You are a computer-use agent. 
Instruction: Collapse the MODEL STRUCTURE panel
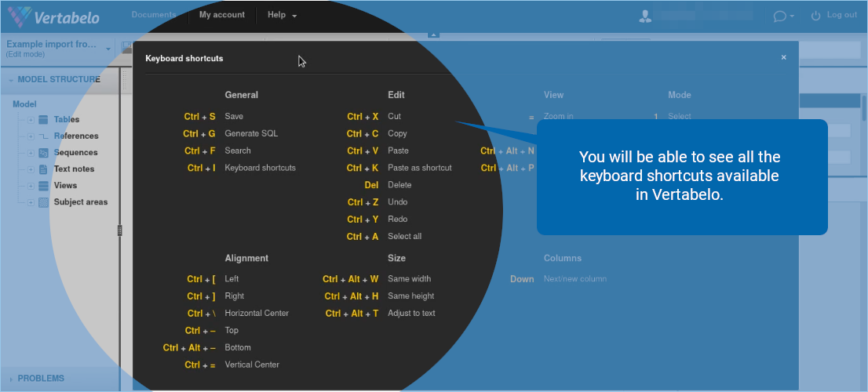[10, 80]
